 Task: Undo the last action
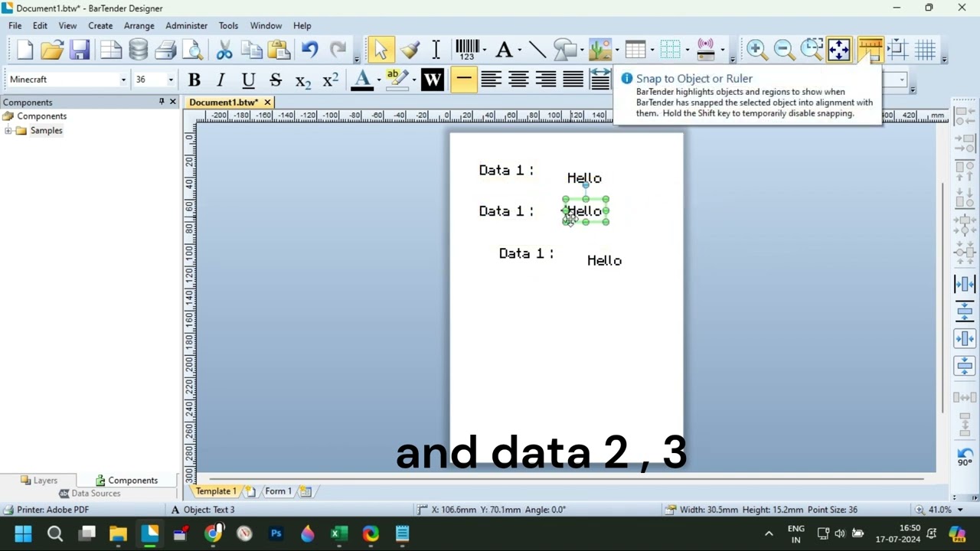coord(309,50)
